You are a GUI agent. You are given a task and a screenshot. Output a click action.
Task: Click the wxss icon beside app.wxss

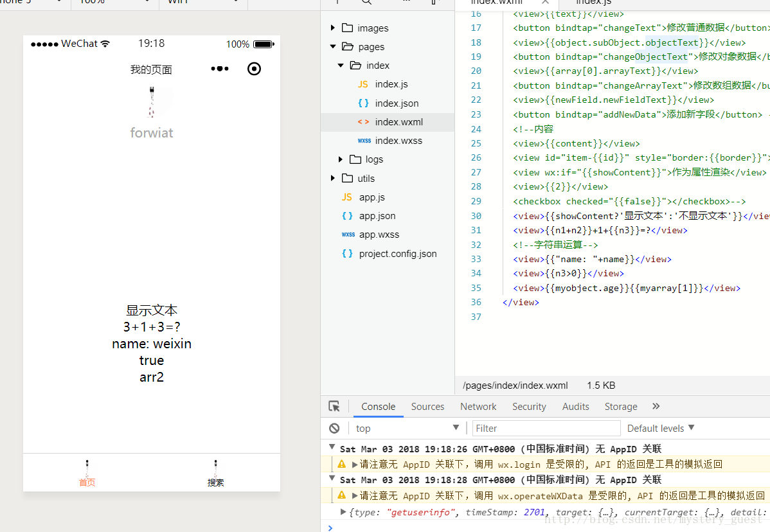[348, 235]
